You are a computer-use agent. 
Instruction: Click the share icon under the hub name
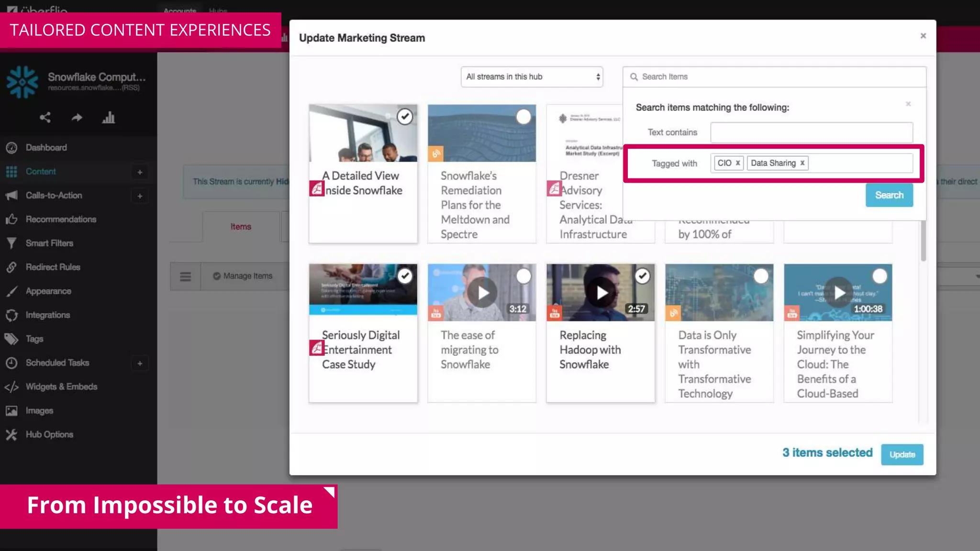45,117
